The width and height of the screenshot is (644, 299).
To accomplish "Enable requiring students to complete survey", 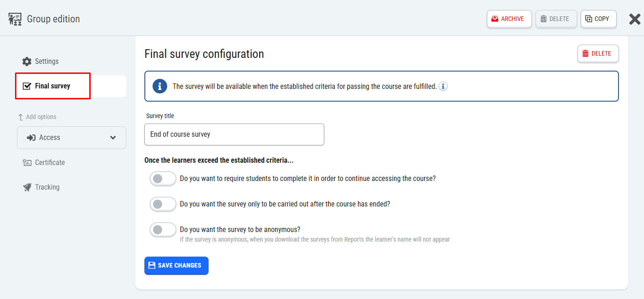I will (x=163, y=179).
